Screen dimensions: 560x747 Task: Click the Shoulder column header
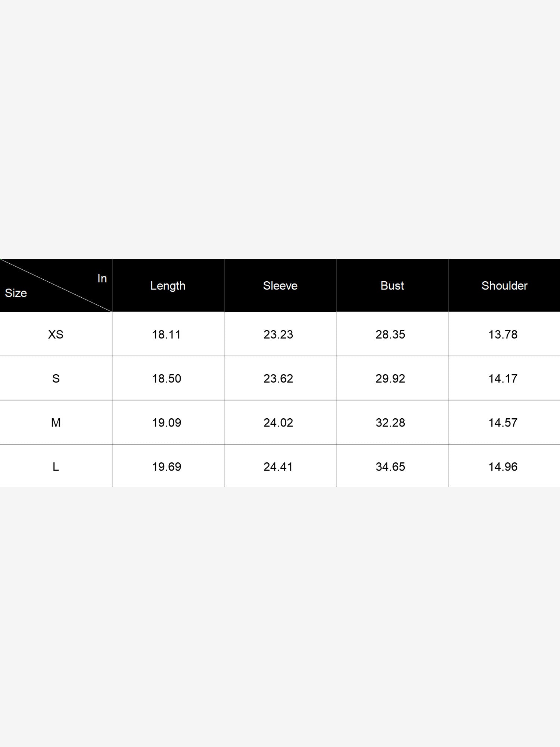[x=504, y=286]
